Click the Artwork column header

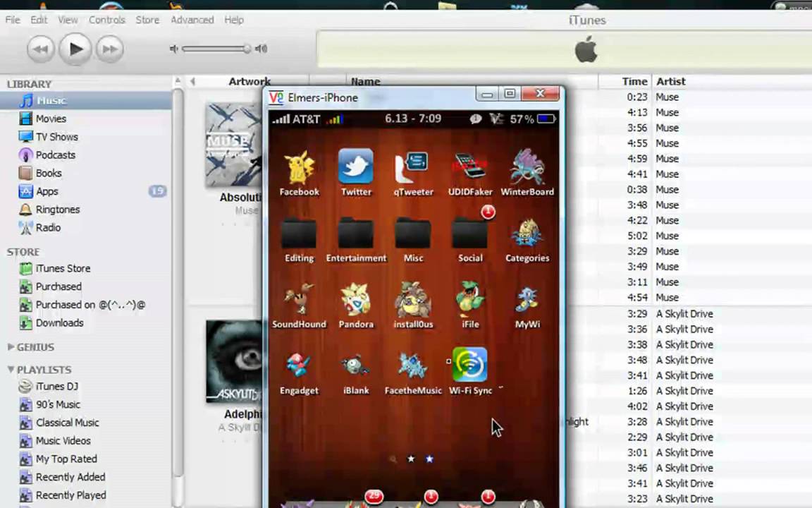(250, 81)
